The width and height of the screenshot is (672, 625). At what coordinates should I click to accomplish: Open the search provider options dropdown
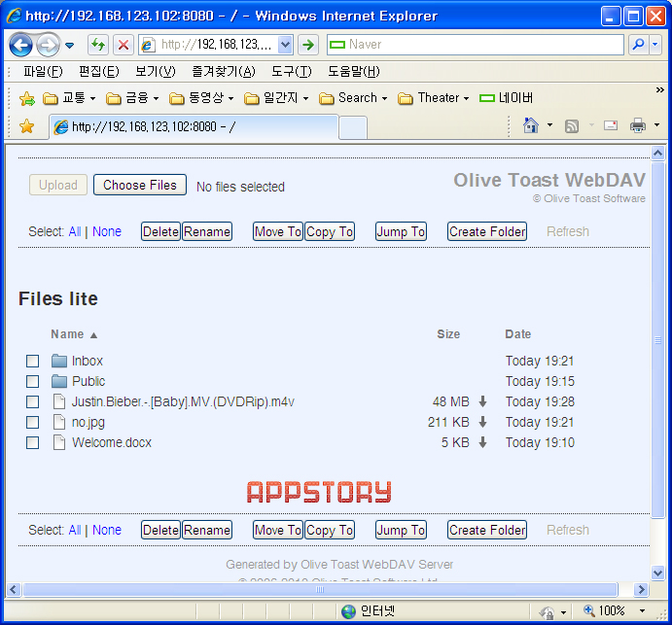coord(655,45)
